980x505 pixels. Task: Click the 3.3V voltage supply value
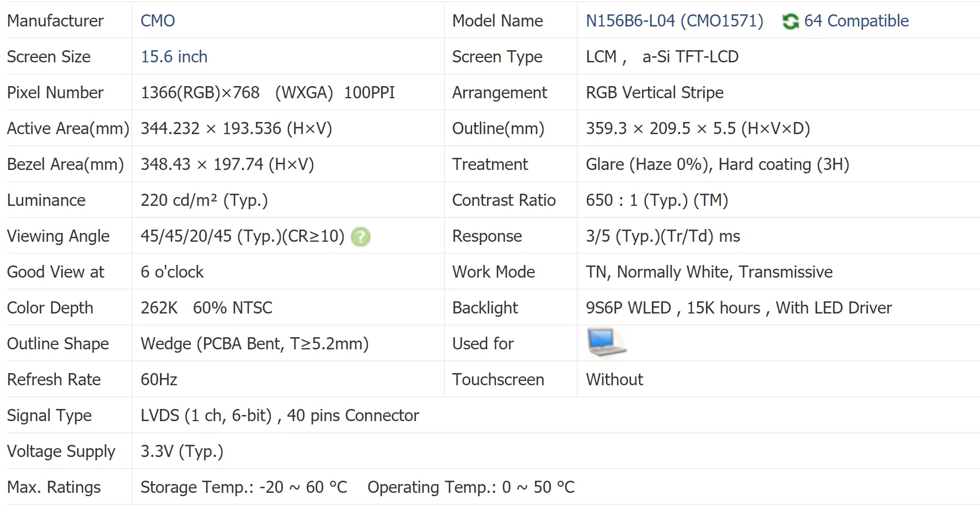pyautogui.click(x=182, y=451)
